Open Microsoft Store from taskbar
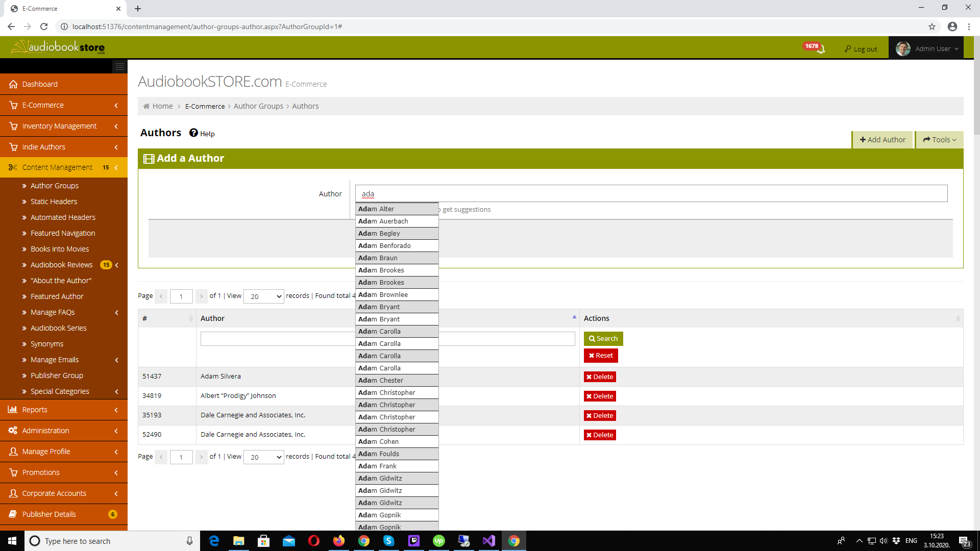Viewport: 980px width, 551px height. point(264,541)
